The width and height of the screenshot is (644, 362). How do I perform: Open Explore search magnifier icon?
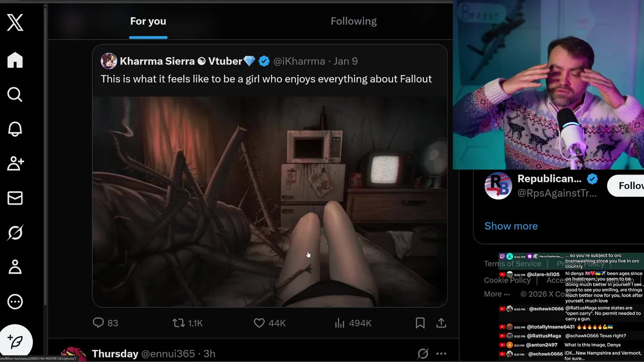coord(15,95)
